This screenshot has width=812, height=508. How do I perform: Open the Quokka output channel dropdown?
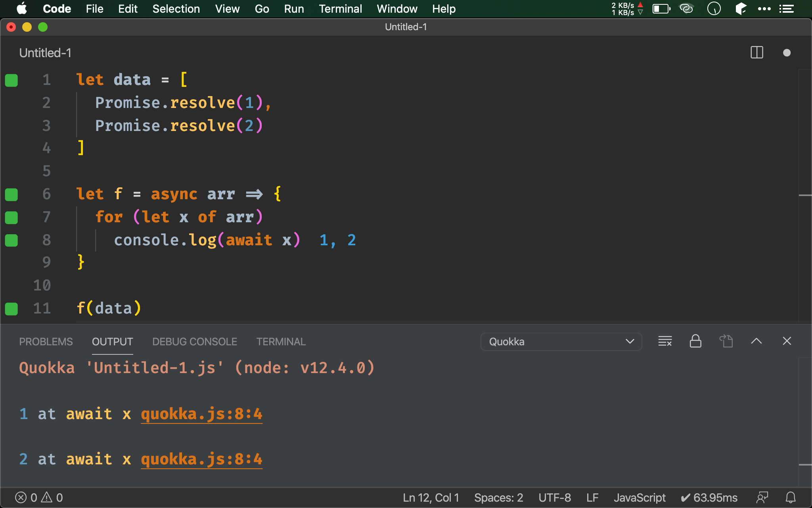[x=561, y=342]
